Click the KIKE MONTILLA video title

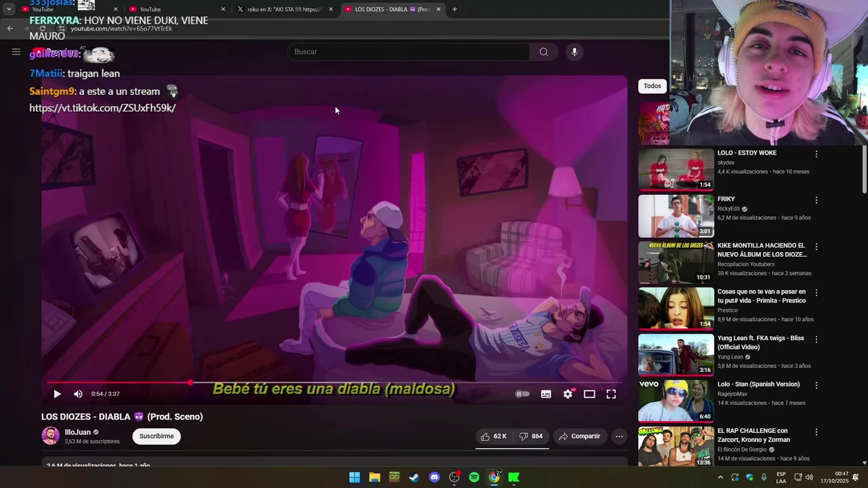pos(762,250)
